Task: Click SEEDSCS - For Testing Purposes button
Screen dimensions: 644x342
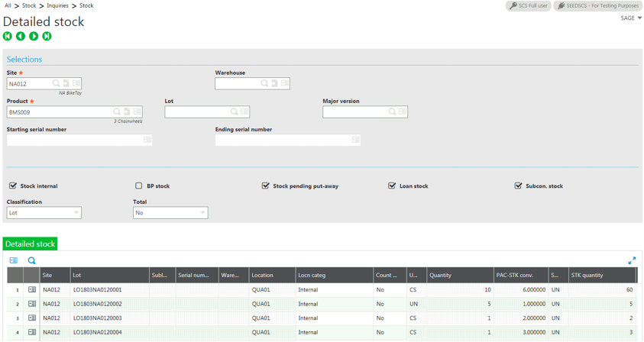Action: coord(598,5)
